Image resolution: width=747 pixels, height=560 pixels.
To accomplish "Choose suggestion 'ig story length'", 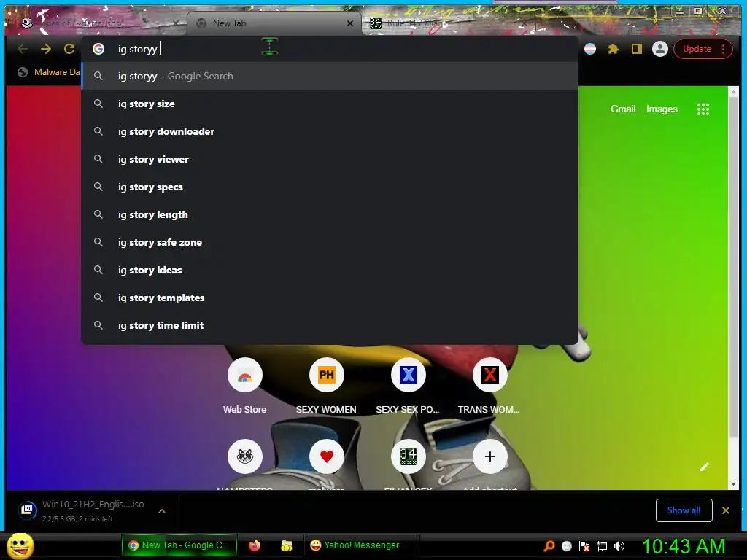I will (x=330, y=214).
